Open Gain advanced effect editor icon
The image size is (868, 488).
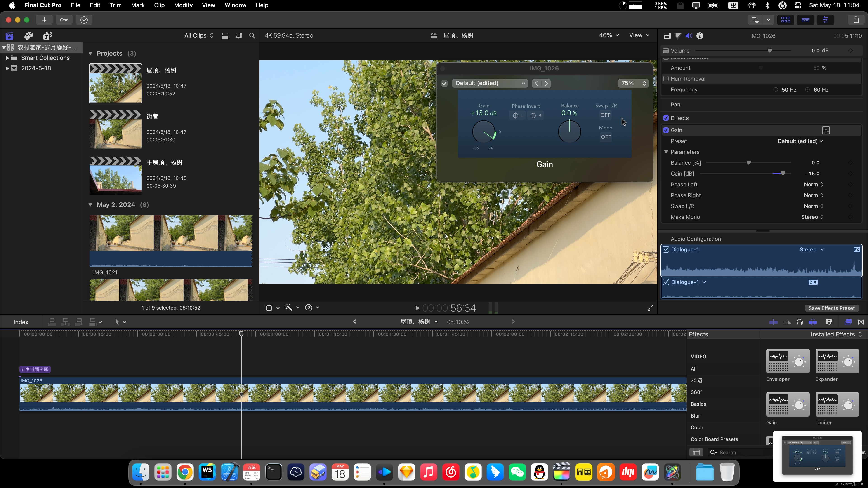click(x=826, y=130)
